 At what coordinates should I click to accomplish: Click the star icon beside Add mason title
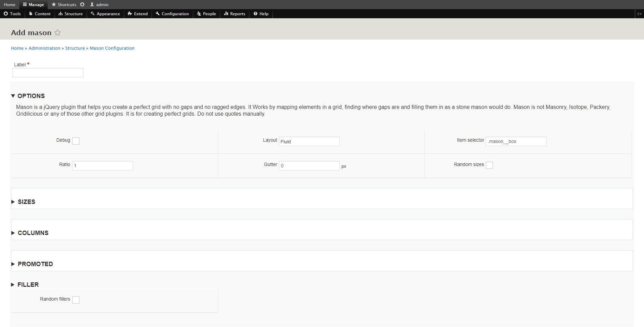58,32
